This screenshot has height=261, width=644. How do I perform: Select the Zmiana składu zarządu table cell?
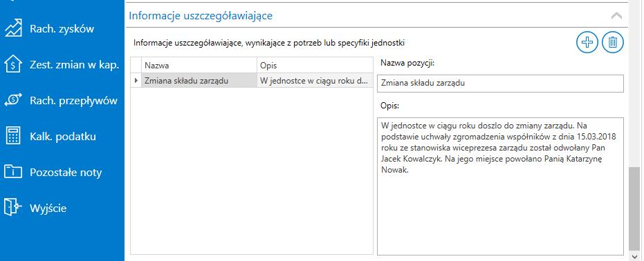click(x=199, y=81)
